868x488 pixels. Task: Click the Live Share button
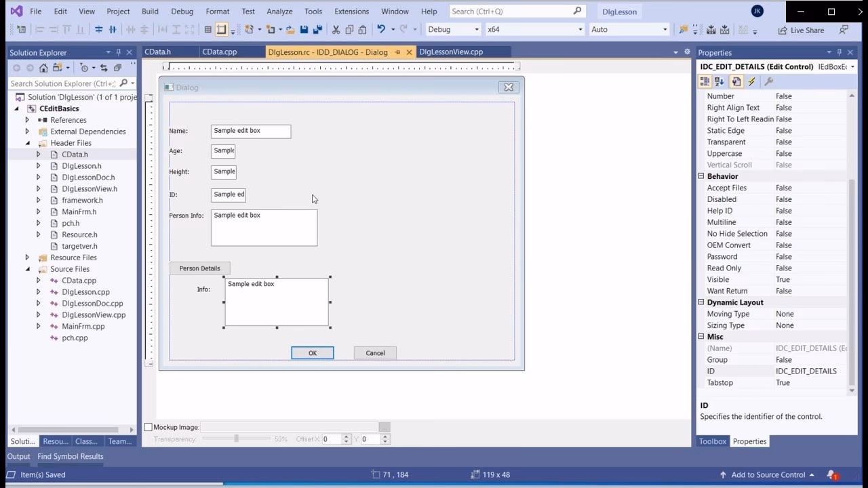pos(801,30)
